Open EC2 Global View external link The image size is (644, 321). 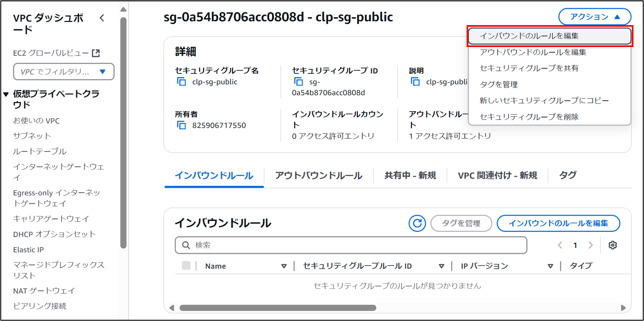96,53
